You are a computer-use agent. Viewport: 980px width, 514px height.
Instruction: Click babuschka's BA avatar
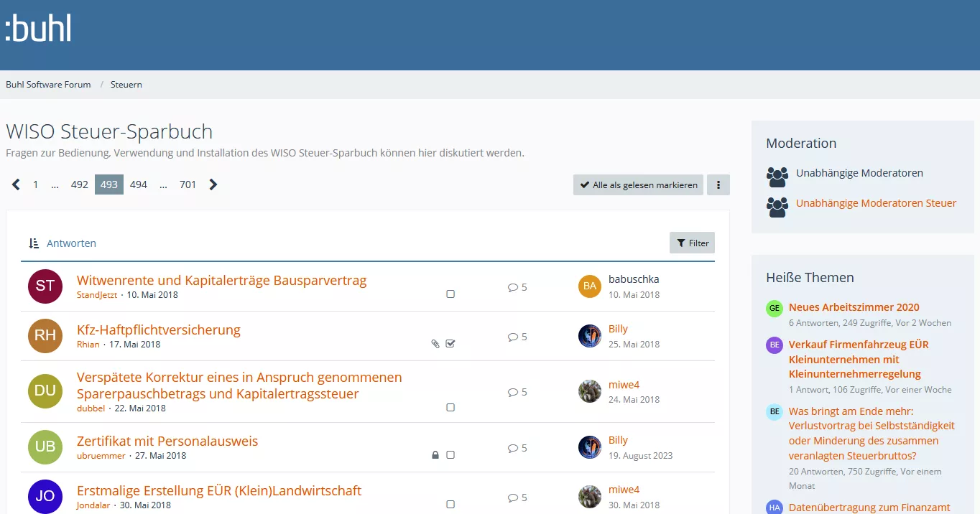click(590, 286)
